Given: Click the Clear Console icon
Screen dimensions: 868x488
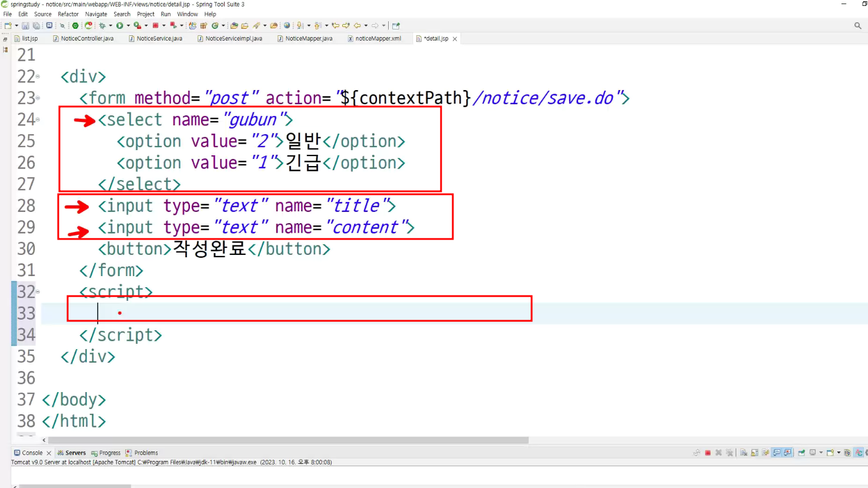Looking at the screenshot, I should click(743, 453).
